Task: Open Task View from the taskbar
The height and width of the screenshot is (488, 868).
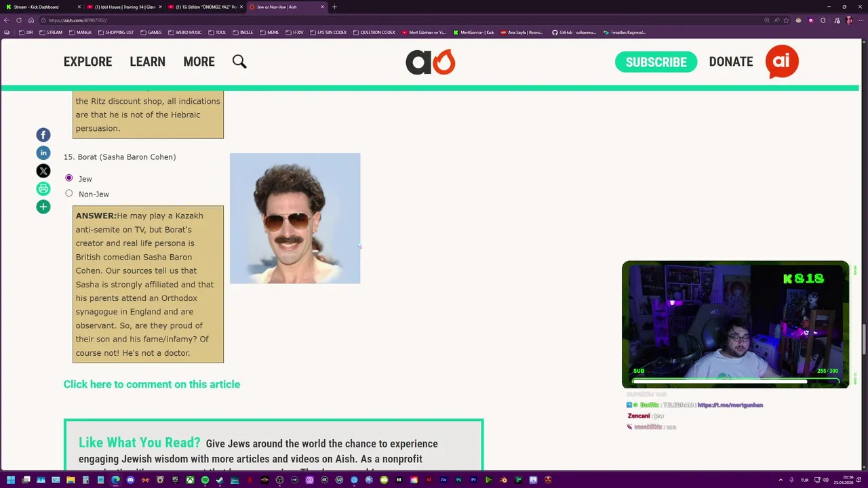Action: point(26,480)
